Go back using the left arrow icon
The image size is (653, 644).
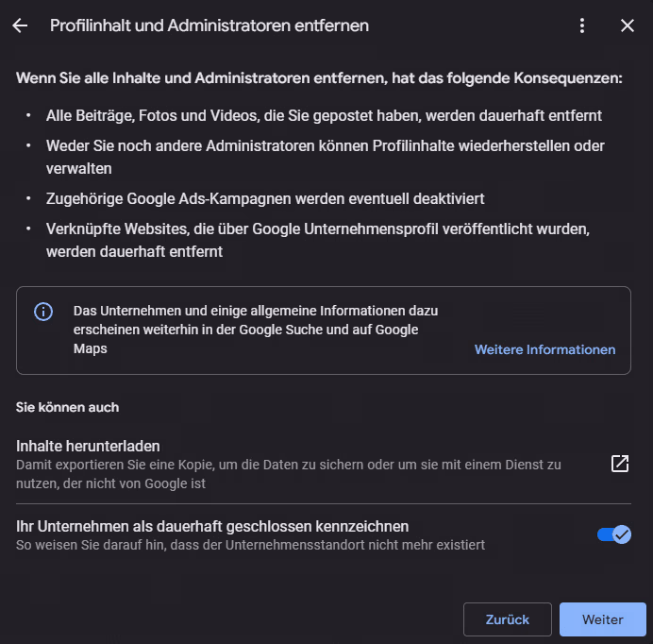(x=20, y=25)
